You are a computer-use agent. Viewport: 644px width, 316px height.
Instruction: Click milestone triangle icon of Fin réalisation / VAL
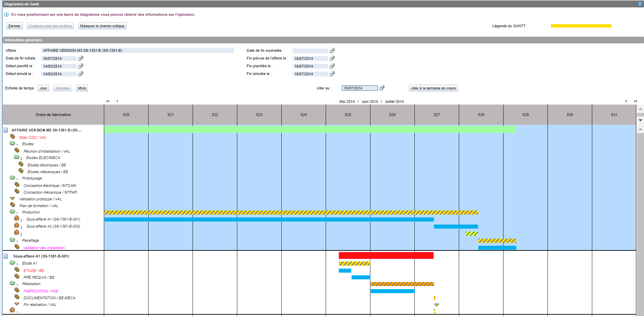click(x=17, y=304)
